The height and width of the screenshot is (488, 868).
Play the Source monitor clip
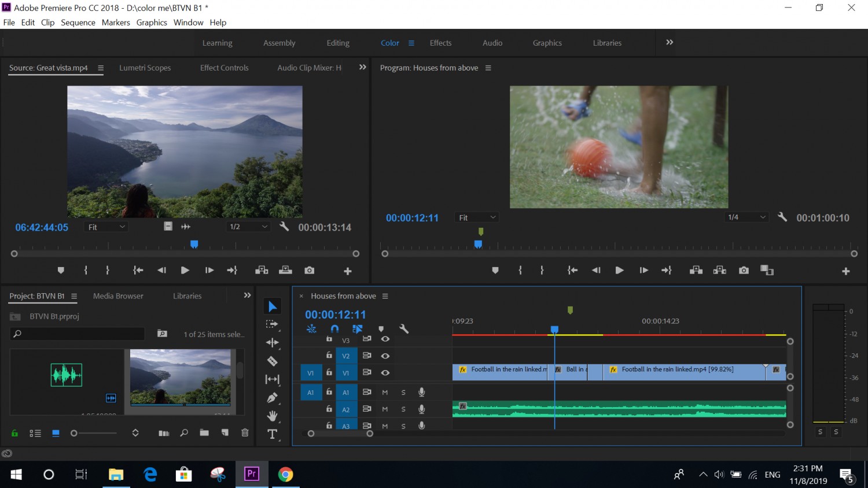tap(185, 271)
